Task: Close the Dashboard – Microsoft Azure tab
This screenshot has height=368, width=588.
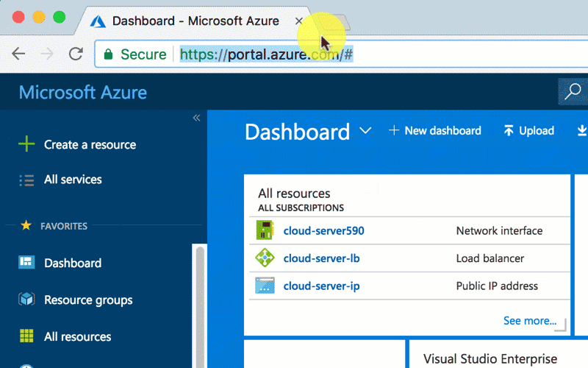Action: pos(299,21)
